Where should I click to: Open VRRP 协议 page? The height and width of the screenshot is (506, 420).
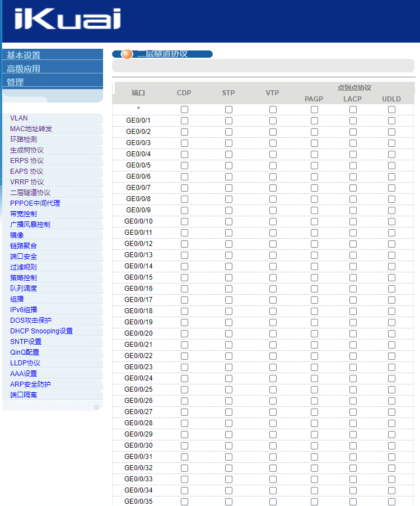tap(27, 182)
